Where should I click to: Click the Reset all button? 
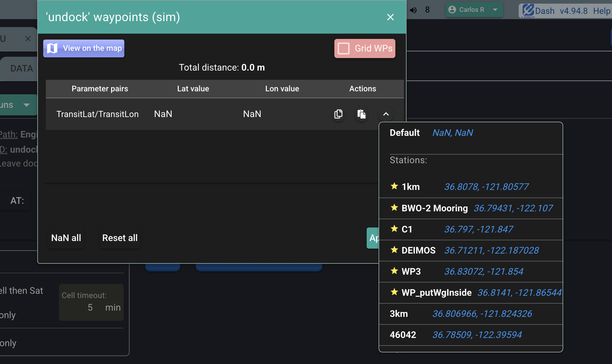120,238
